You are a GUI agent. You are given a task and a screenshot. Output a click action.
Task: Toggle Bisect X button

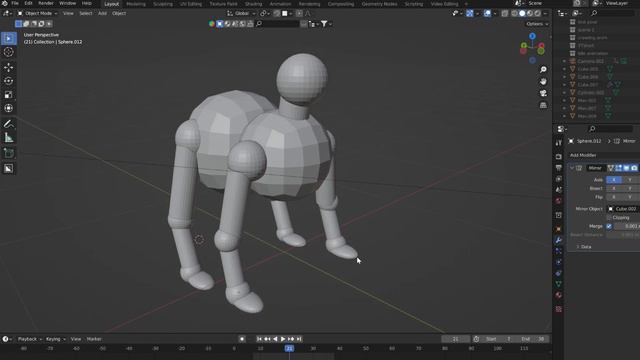pyautogui.click(x=614, y=189)
